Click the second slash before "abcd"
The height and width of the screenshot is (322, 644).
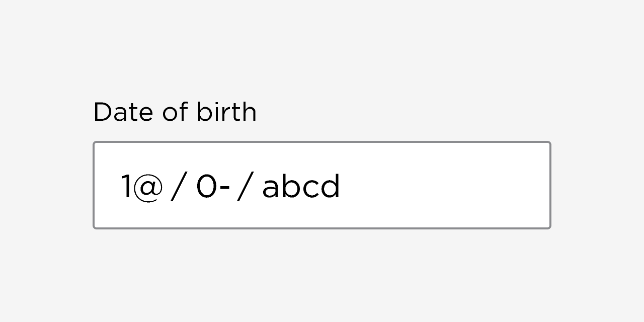pyautogui.click(x=244, y=187)
